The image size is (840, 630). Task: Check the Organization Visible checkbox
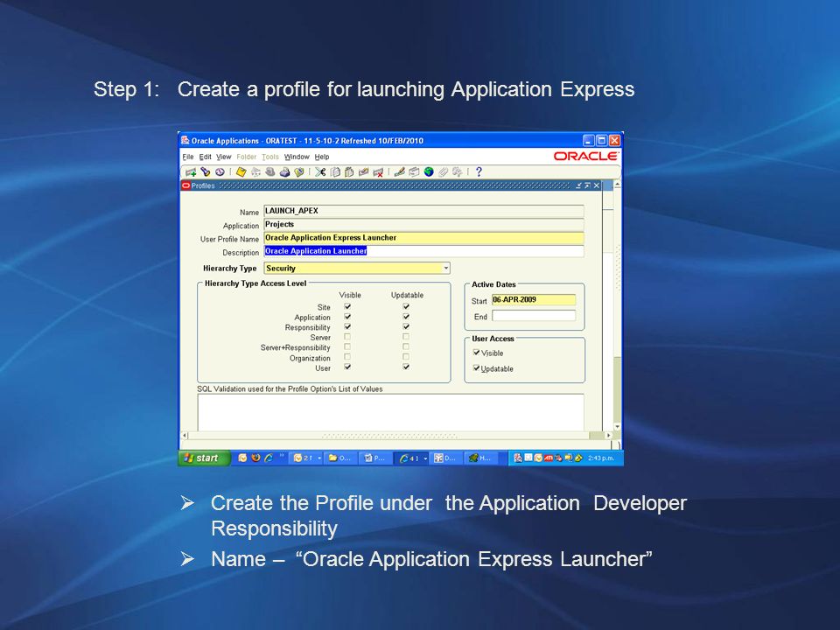pos(347,357)
